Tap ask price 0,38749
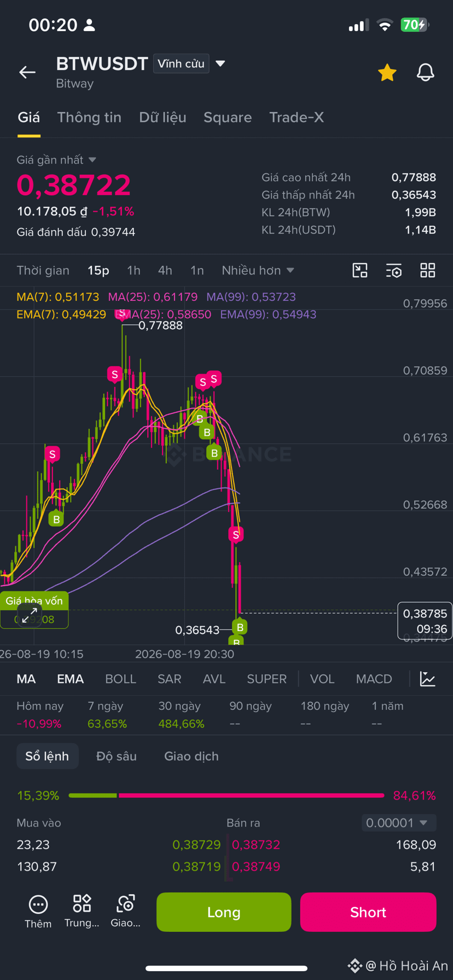453x980 pixels. point(256,866)
